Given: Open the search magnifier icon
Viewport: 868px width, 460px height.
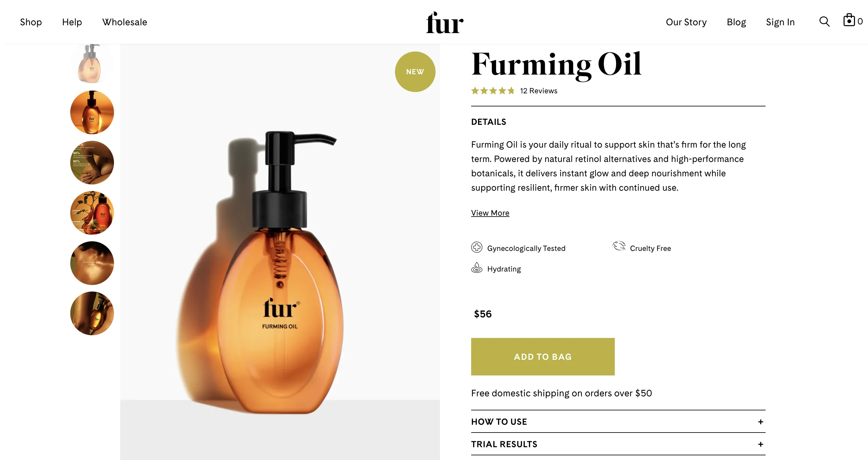Looking at the screenshot, I should click(824, 22).
